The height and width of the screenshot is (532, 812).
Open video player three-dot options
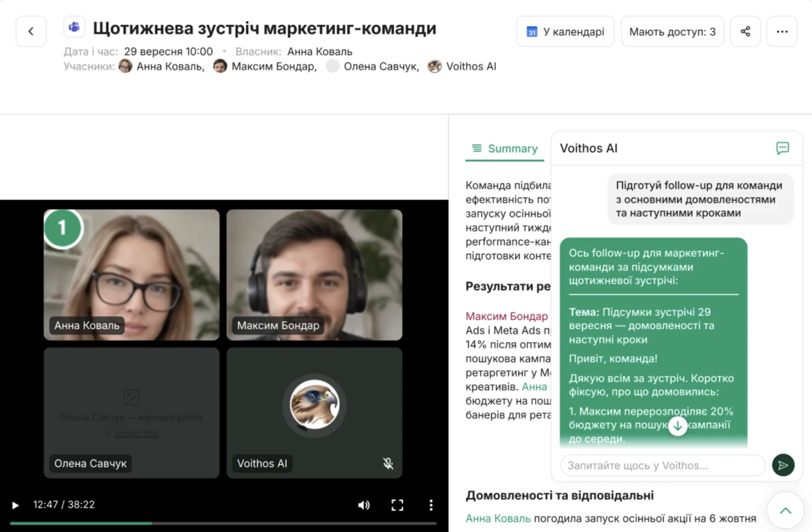point(431,505)
